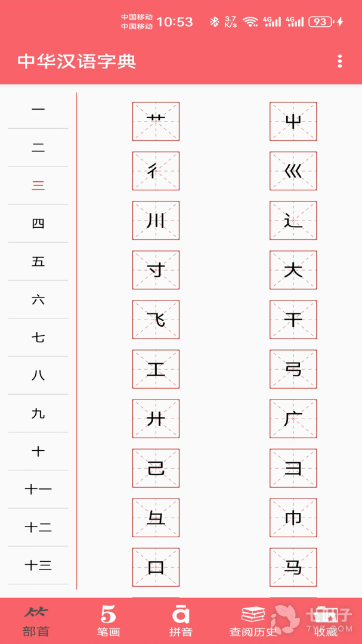Choose stroke count 八 in sidebar
This screenshot has width=362, height=644.
(x=38, y=376)
